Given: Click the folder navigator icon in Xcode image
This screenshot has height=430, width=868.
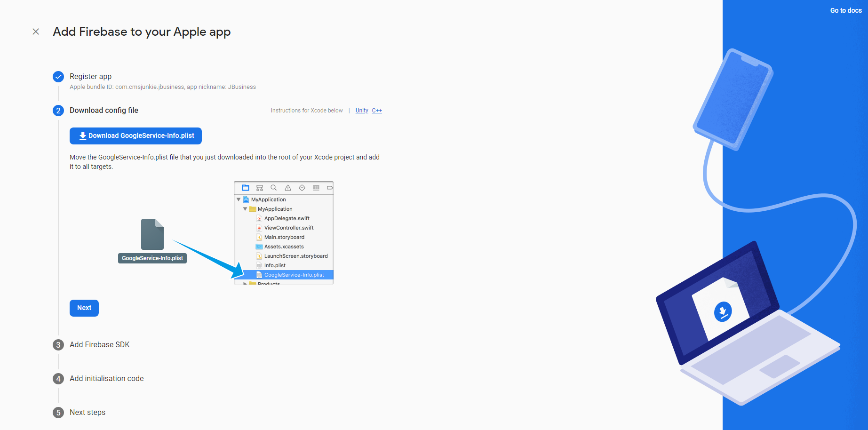Looking at the screenshot, I should (246, 188).
